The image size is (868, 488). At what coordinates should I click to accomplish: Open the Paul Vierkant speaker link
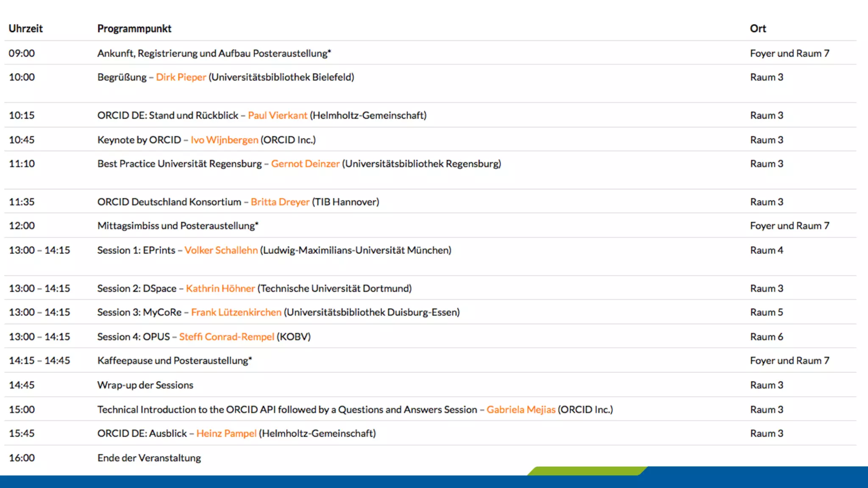(x=278, y=115)
